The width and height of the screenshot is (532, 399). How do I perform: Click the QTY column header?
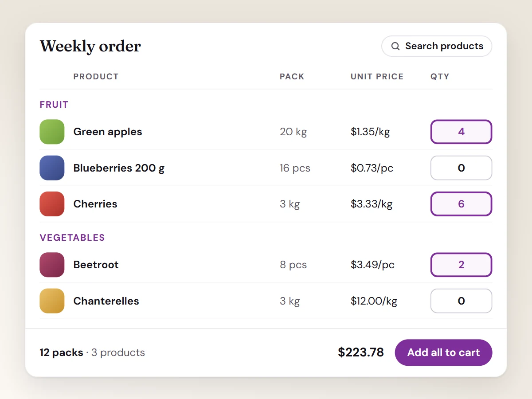(440, 77)
